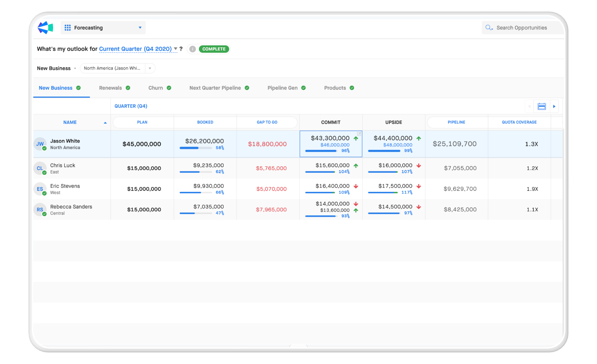Click Chris Luck's booked progress bar

click(196, 172)
